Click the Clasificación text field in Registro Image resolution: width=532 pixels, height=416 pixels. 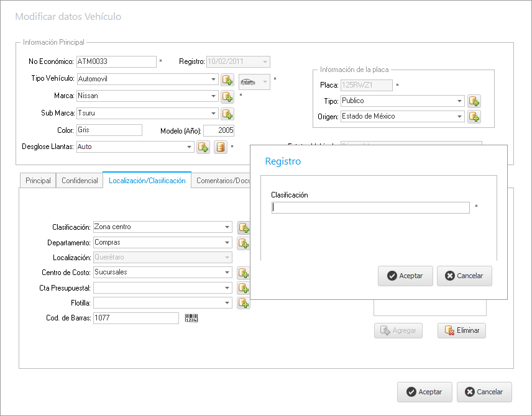pos(370,208)
